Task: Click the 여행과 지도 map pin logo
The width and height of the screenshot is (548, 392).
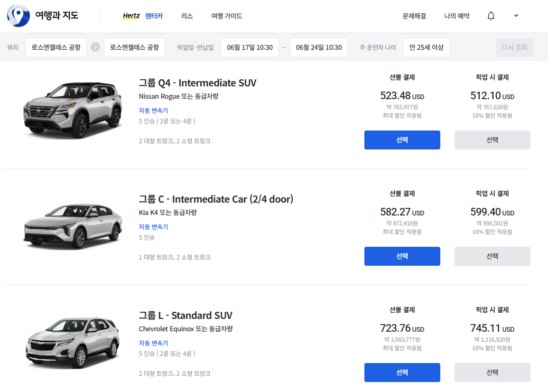Action: 18,16
